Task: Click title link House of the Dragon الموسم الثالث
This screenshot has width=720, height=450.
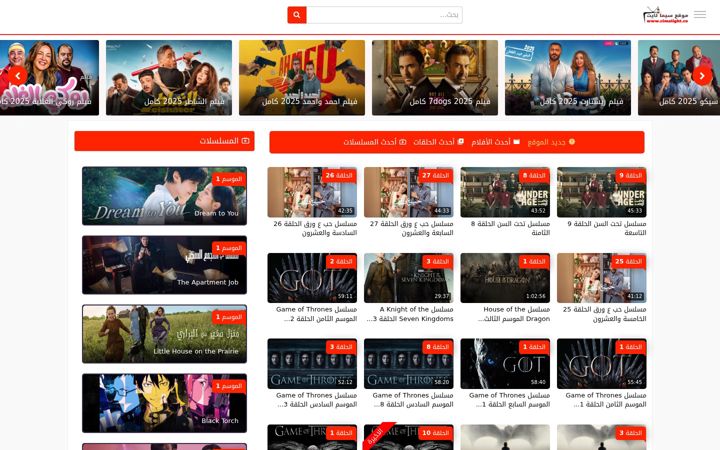Action: [x=513, y=314]
